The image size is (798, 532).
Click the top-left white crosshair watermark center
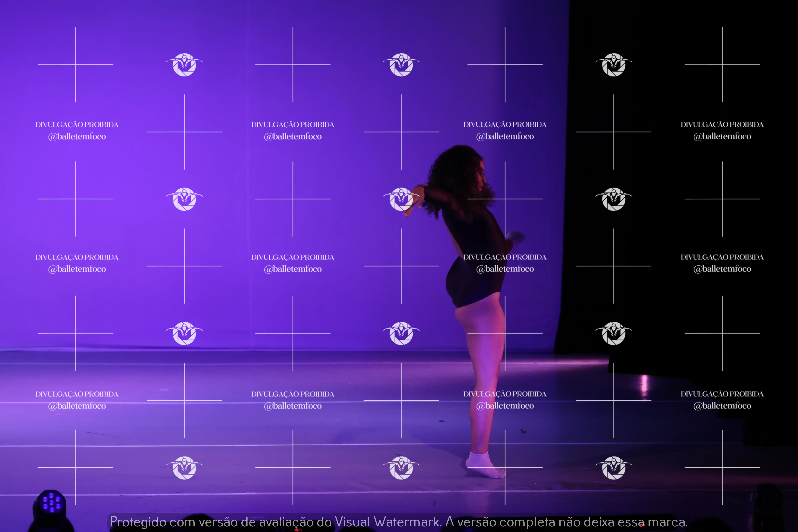(76, 65)
